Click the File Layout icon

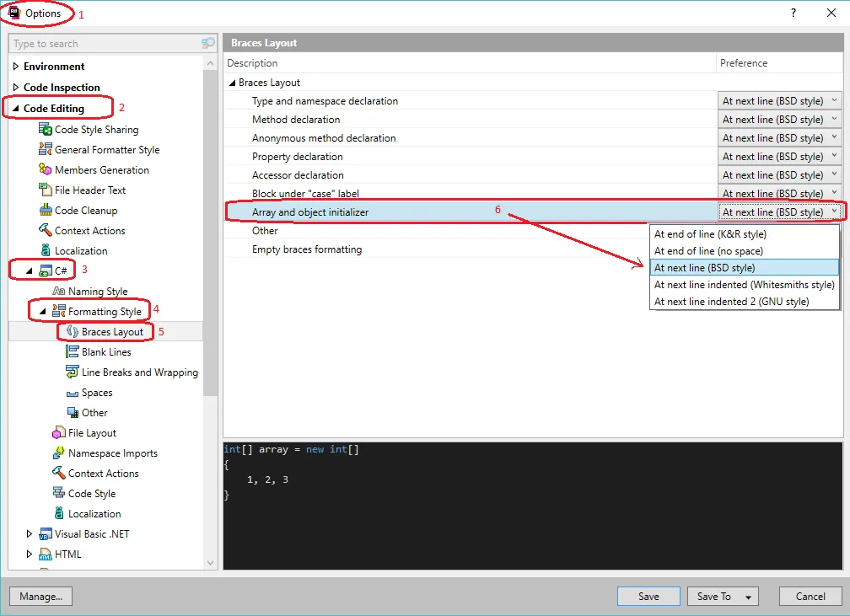pos(58,432)
